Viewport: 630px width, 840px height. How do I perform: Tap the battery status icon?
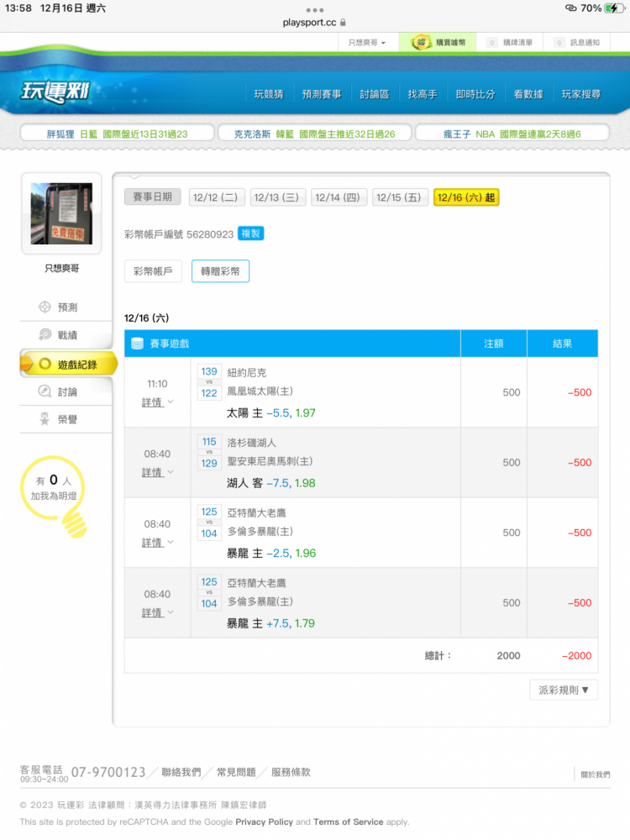(615, 8)
